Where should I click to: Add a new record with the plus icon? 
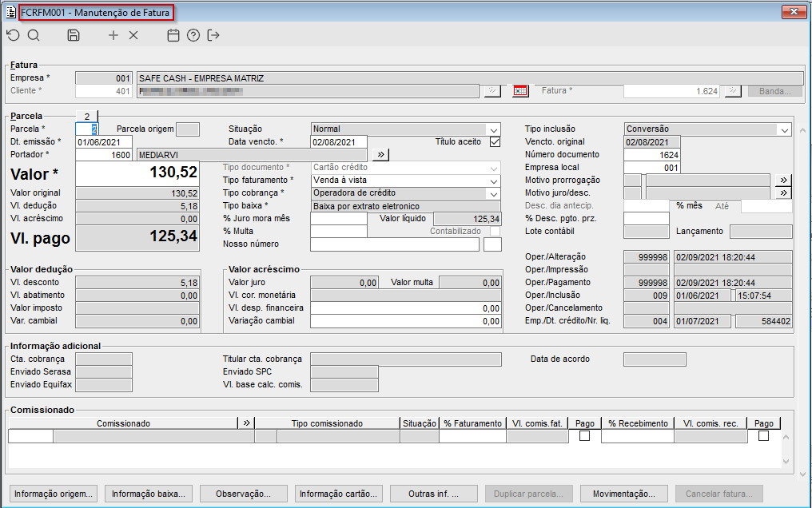pyautogui.click(x=113, y=35)
